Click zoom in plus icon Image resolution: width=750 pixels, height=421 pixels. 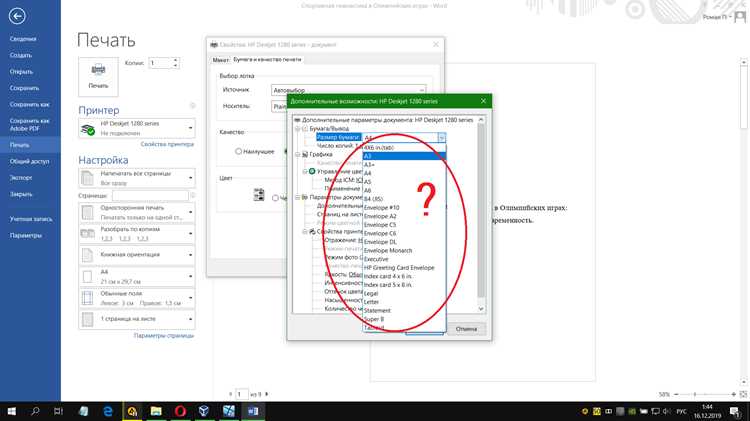click(x=733, y=394)
